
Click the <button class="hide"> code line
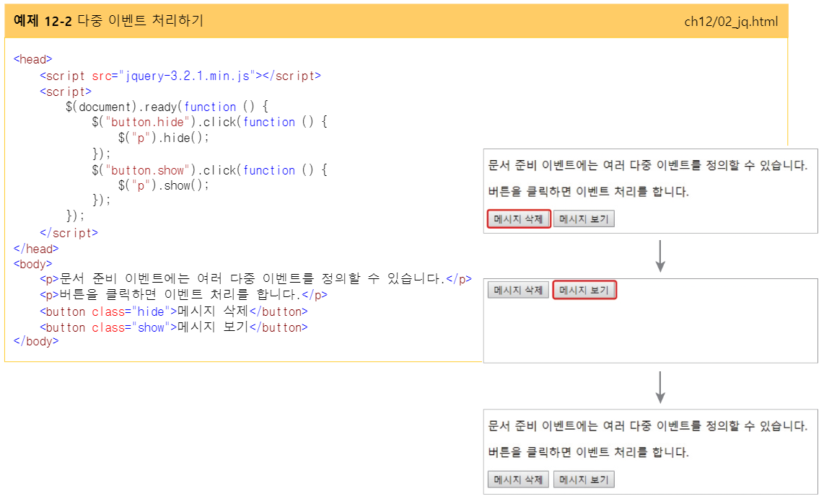click(x=174, y=311)
